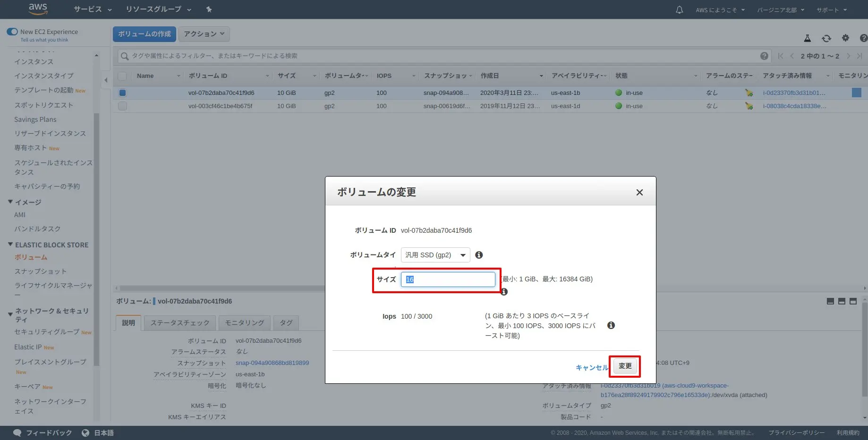Collapse the イメージ section
This screenshot has width=868, height=440.
click(10, 202)
